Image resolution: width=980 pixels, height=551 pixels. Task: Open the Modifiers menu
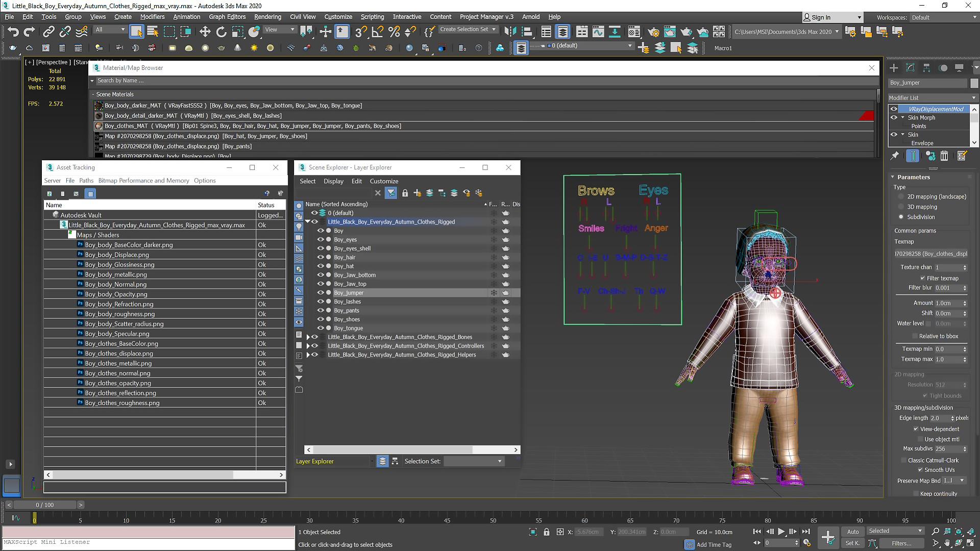152,17
